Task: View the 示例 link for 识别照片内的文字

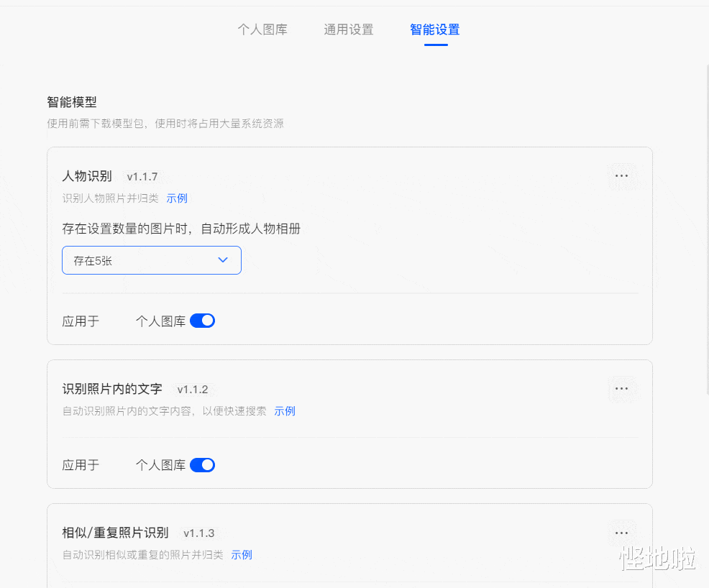Action: [285, 411]
